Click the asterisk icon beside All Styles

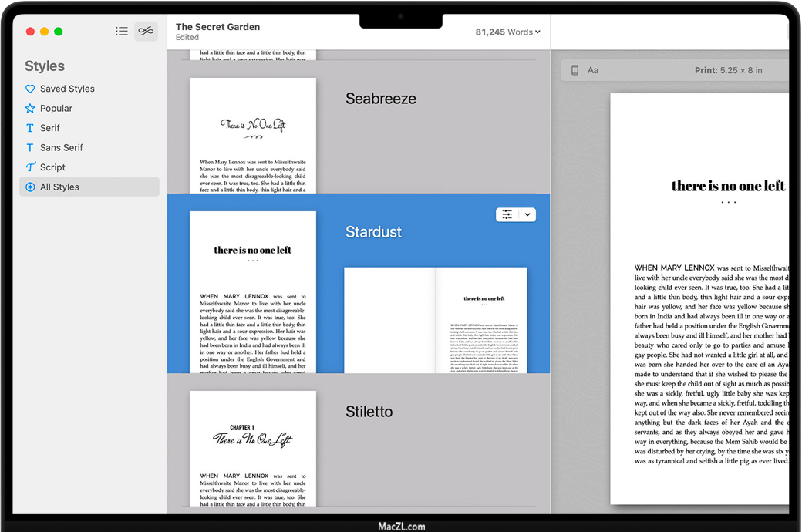point(30,187)
